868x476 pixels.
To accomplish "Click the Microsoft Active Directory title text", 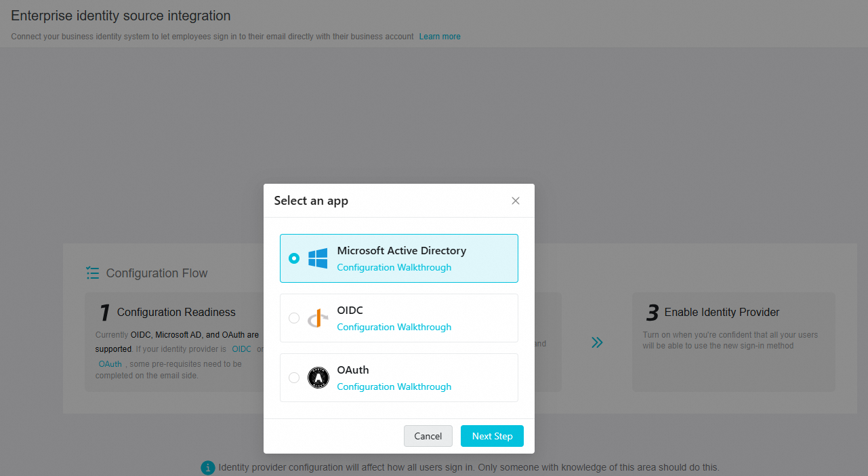I will [x=402, y=251].
